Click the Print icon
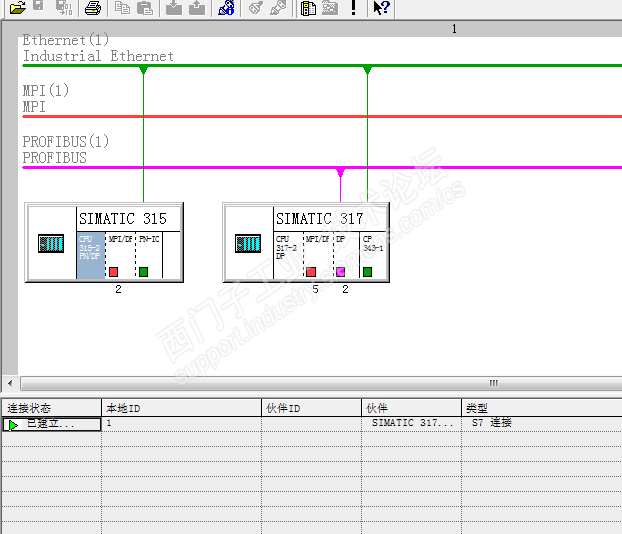The image size is (622, 534). click(93, 8)
